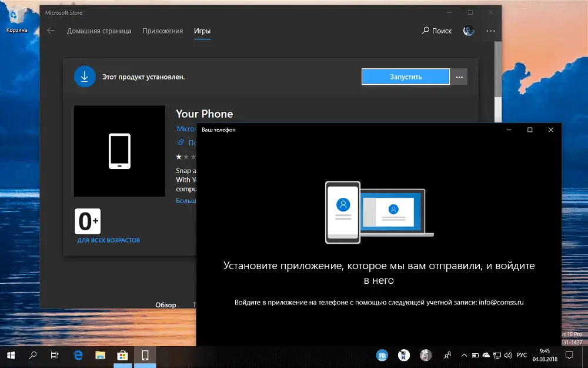
Task: Open the People icon on taskbar
Action: point(447,355)
